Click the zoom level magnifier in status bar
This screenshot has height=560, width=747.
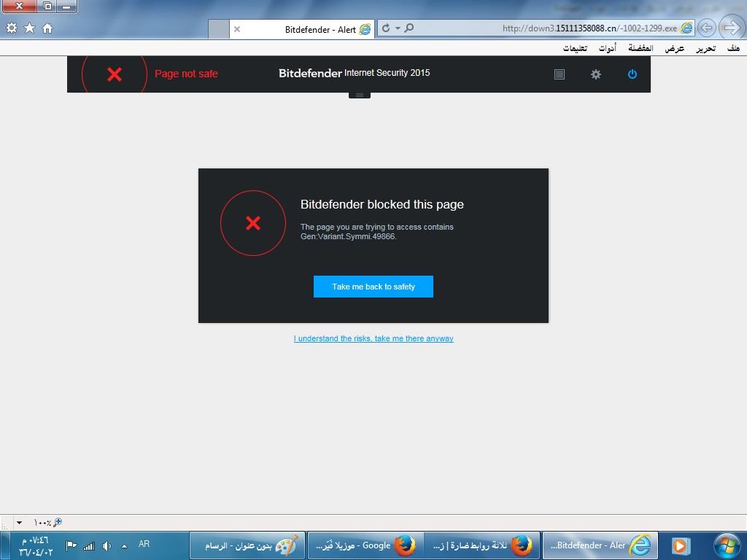click(x=57, y=522)
